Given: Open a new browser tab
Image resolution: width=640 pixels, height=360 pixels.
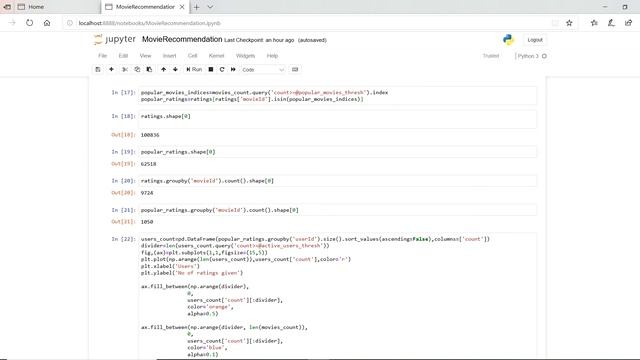Looking at the screenshot, I should [x=196, y=7].
